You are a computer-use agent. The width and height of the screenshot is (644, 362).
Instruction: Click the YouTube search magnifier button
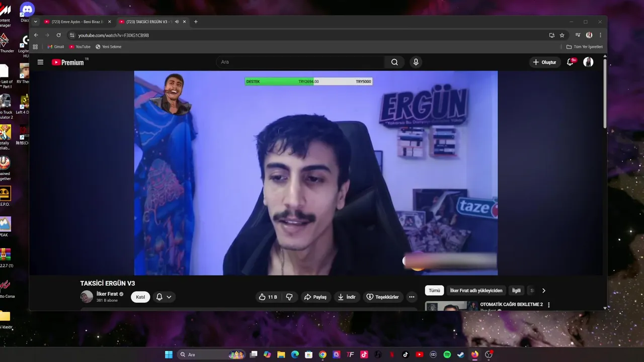(394, 62)
